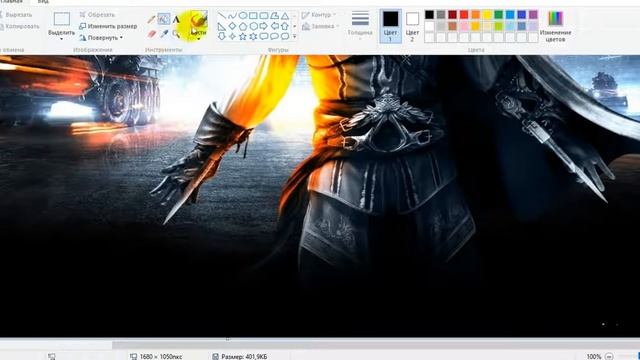The height and width of the screenshot is (360, 640).
Task: Open Изменение цветов edit colors
Action: point(555,26)
